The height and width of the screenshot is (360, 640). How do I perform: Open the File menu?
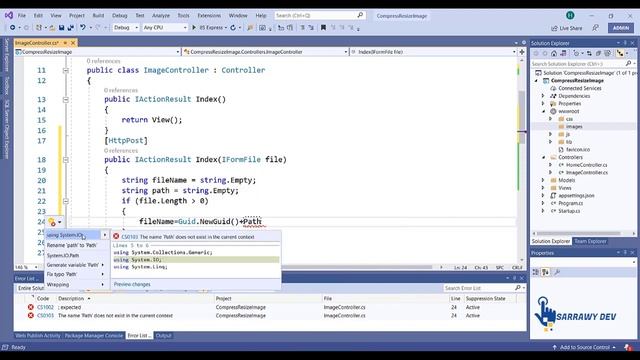coord(22,16)
